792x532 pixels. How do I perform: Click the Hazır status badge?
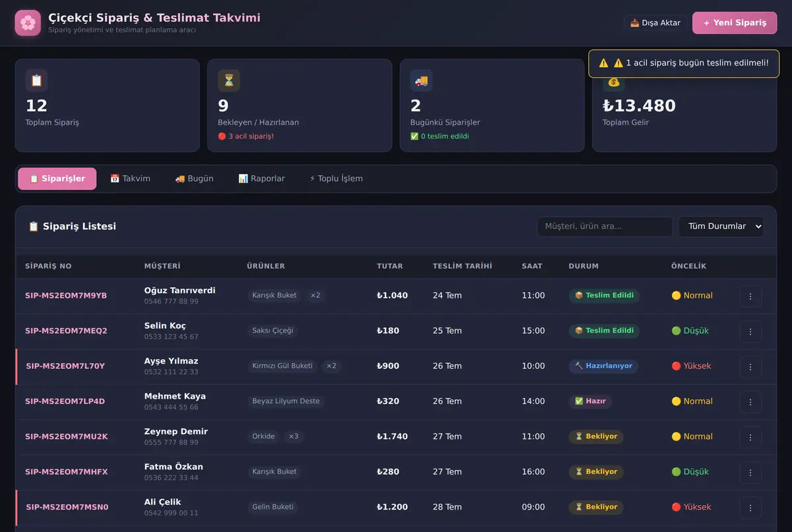[x=590, y=401]
